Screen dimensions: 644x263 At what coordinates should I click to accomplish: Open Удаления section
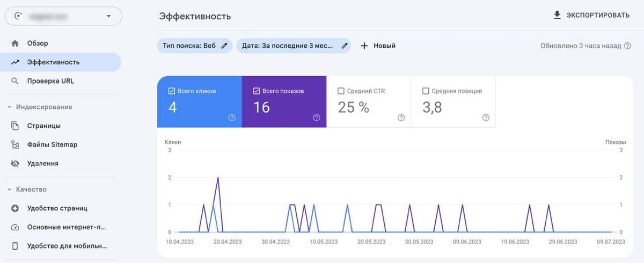(43, 163)
